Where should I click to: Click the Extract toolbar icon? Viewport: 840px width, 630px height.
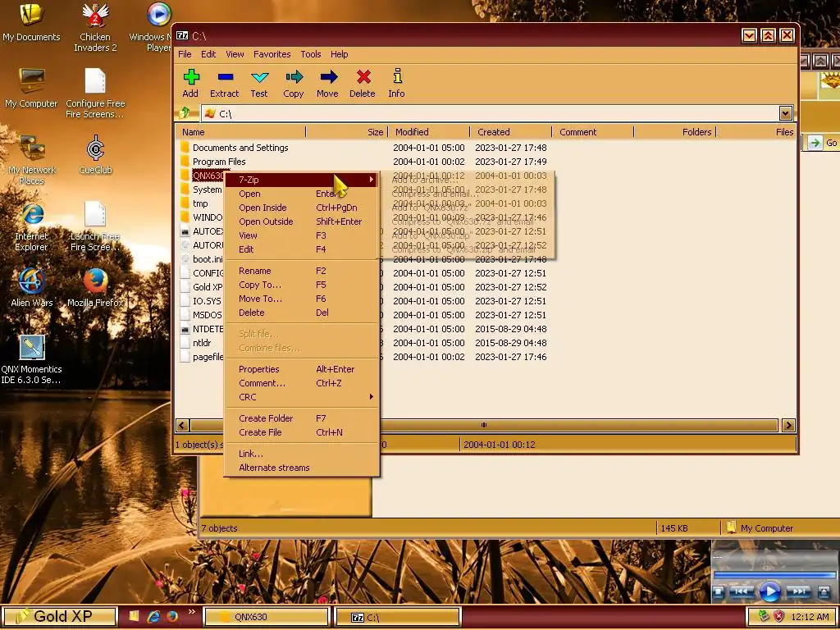pyautogui.click(x=225, y=77)
